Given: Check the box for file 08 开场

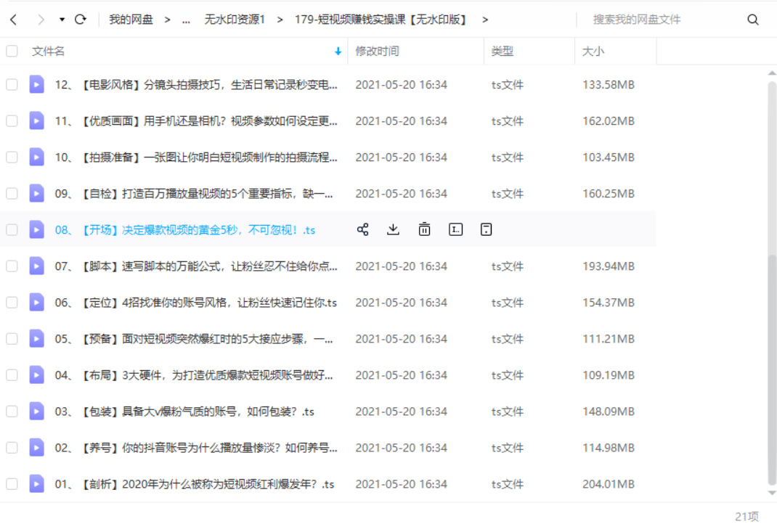Looking at the screenshot, I should pyautogui.click(x=12, y=230).
